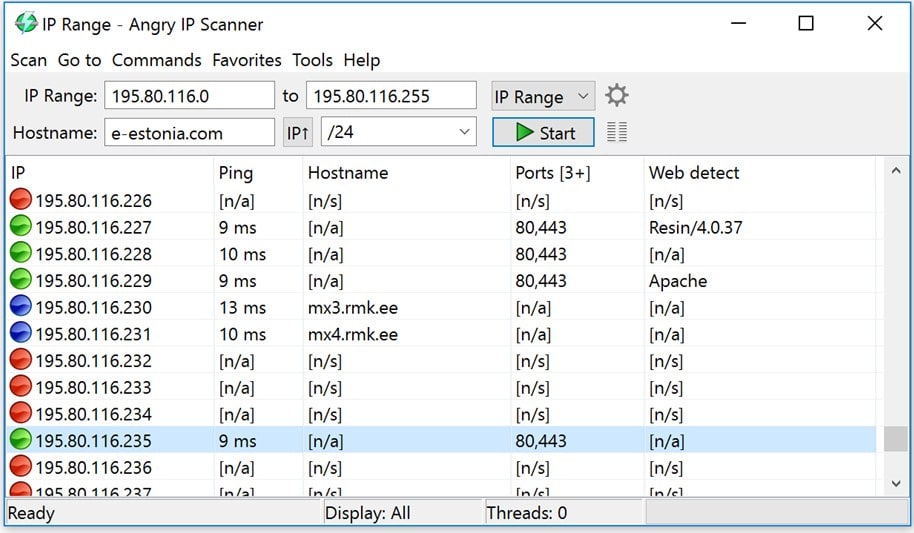Click green status icon for 195.80.116.227
Screen dimensions: 914x533
pos(21,226)
